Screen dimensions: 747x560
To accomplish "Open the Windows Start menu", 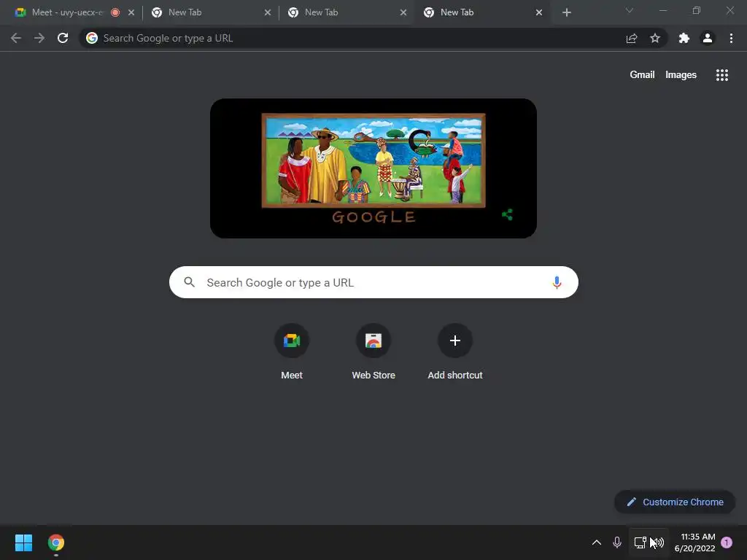I will [23, 542].
